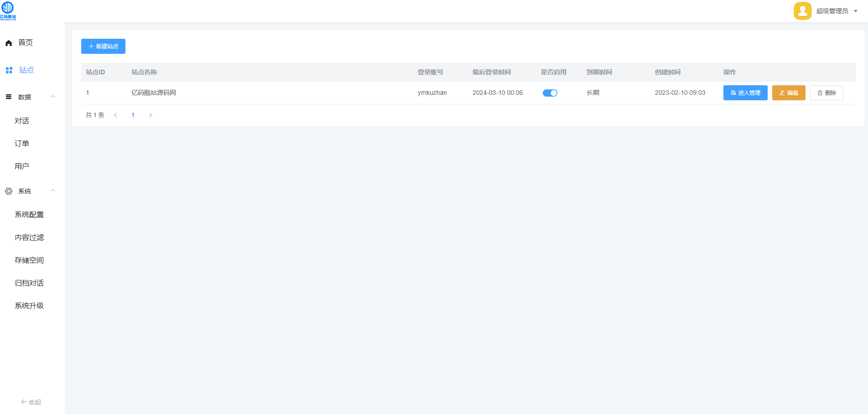Click the 新建站点 button
868x414 pixels.
pos(103,47)
